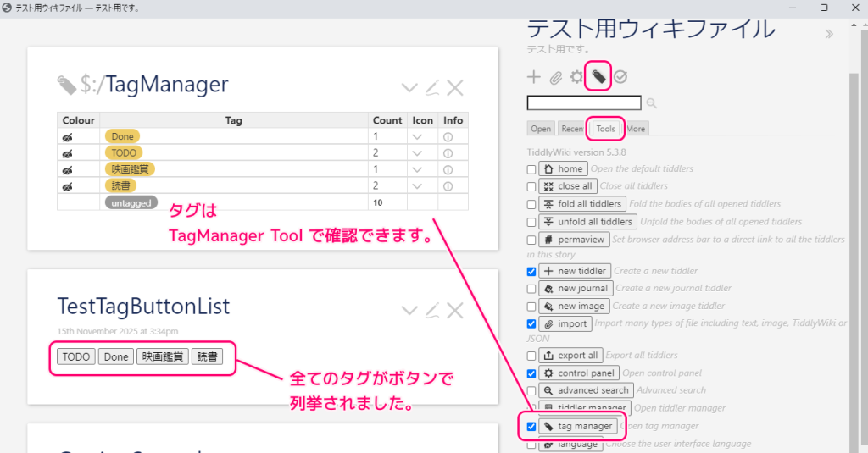
Task: Click the import paperclip icon in sidebar
Action: 556,77
